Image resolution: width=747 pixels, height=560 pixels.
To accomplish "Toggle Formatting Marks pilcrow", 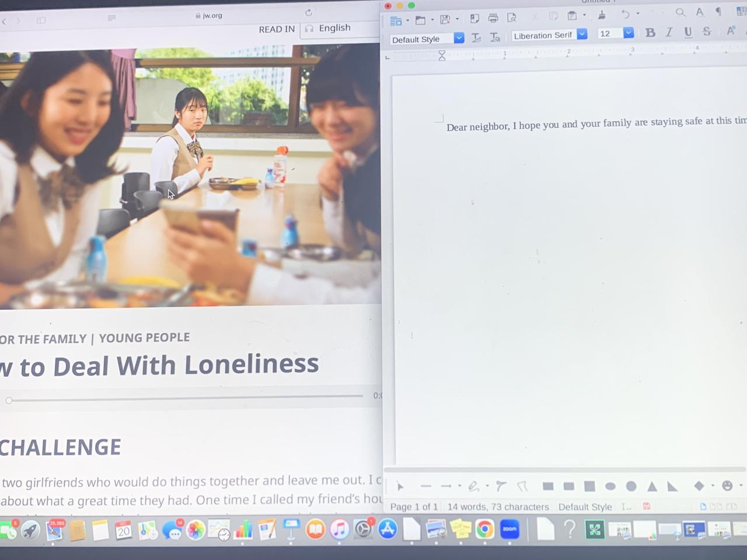I will coord(718,11).
